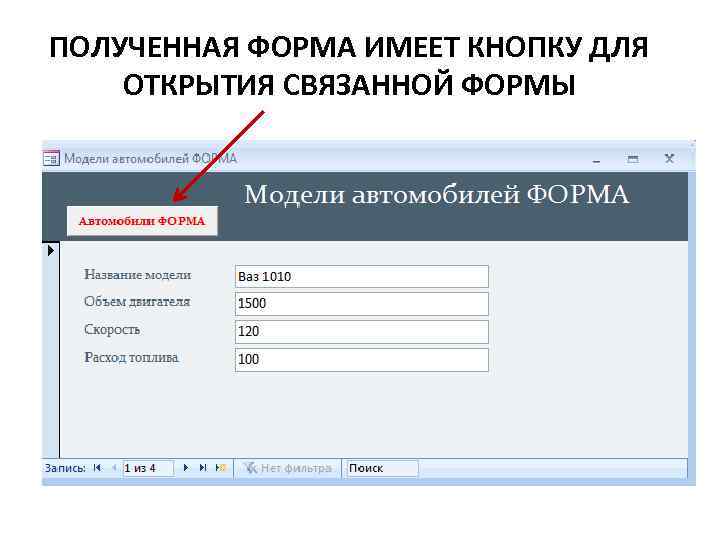This screenshot has height=540, width=720.
Task: Click the Объем двигателя label
Action: click(x=137, y=302)
